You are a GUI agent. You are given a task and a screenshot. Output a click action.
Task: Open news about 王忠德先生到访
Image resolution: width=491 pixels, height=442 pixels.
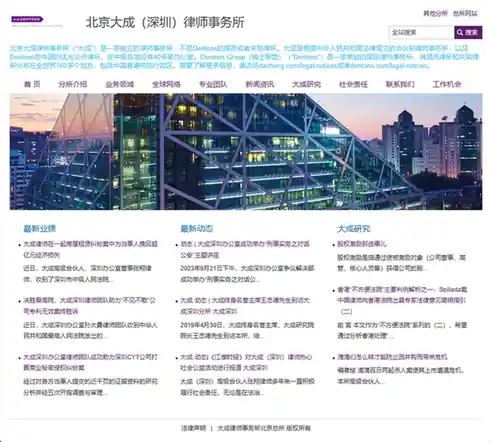point(245,306)
